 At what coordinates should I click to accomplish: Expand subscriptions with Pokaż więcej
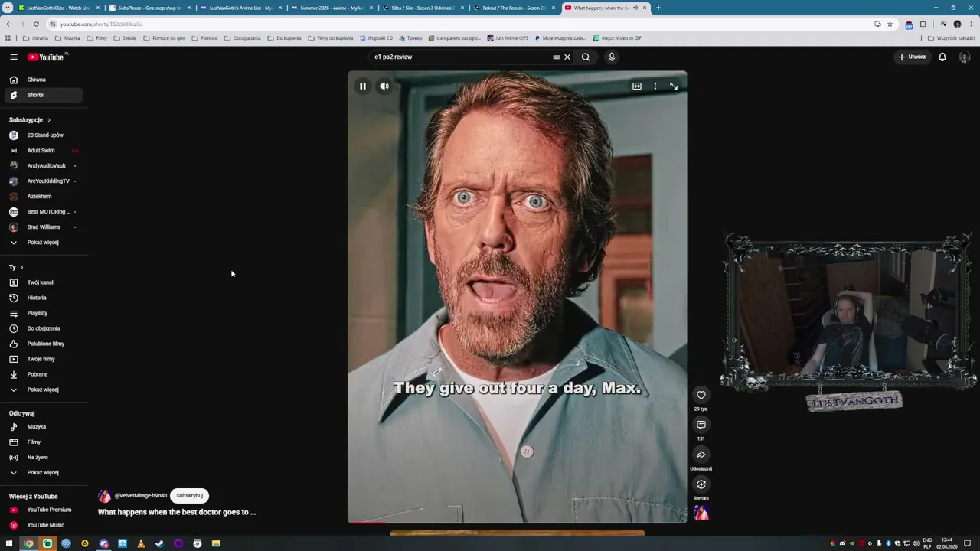click(43, 243)
